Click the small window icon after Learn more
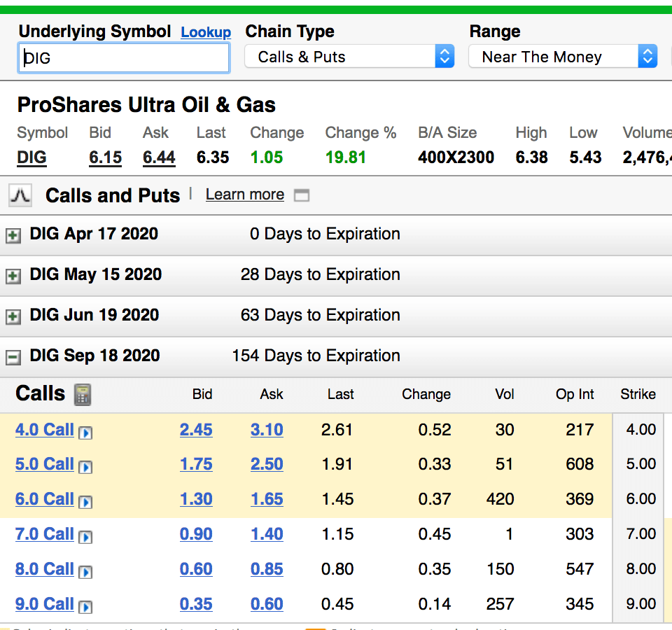The image size is (672, 630). (x=302, y=195)
